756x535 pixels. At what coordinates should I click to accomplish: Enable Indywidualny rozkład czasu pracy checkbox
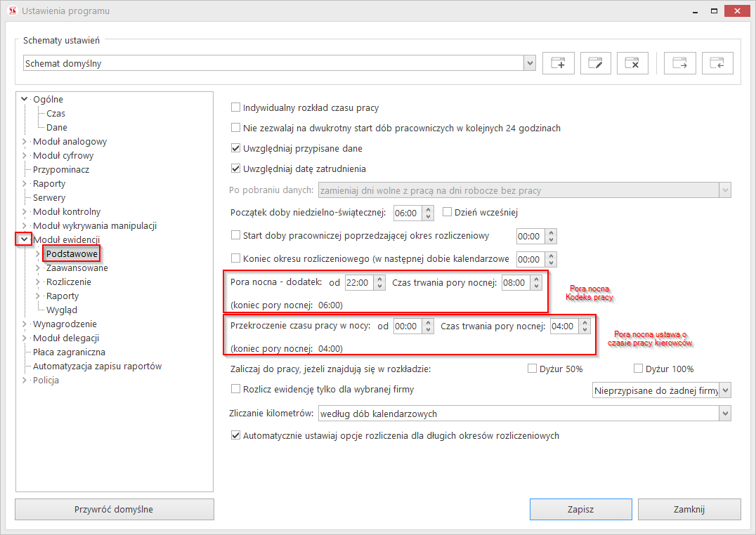point(236,108)
